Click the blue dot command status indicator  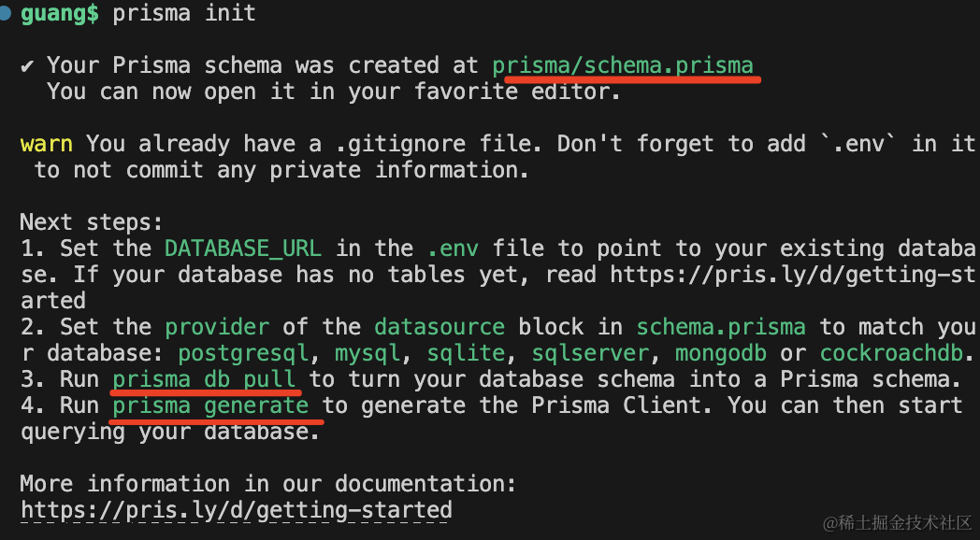(x=6, y=14)
